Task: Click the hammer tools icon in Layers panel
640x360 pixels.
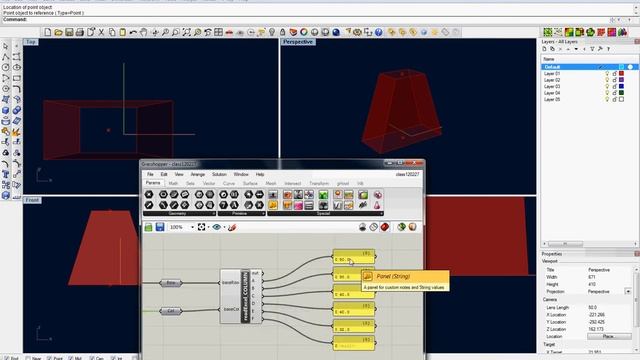Action: tap(600, 49)
